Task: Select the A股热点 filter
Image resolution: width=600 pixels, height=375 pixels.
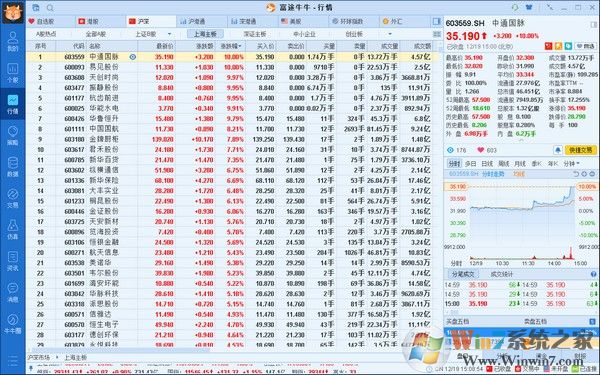Action: pyautogui.click(x=46, y=34)
